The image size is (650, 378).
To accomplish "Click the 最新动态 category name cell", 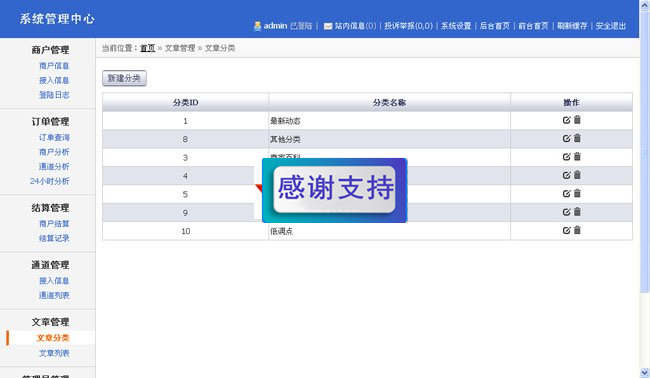I will click(x=389, y=121).
